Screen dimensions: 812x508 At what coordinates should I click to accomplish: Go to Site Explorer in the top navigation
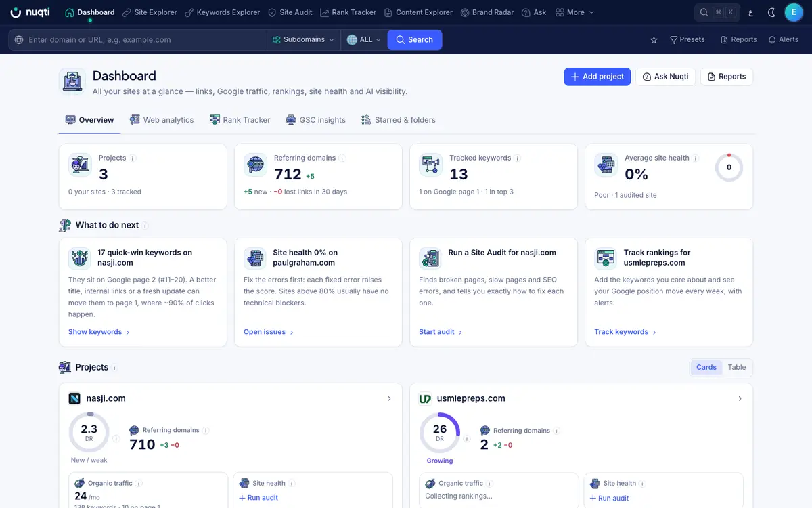150,12
